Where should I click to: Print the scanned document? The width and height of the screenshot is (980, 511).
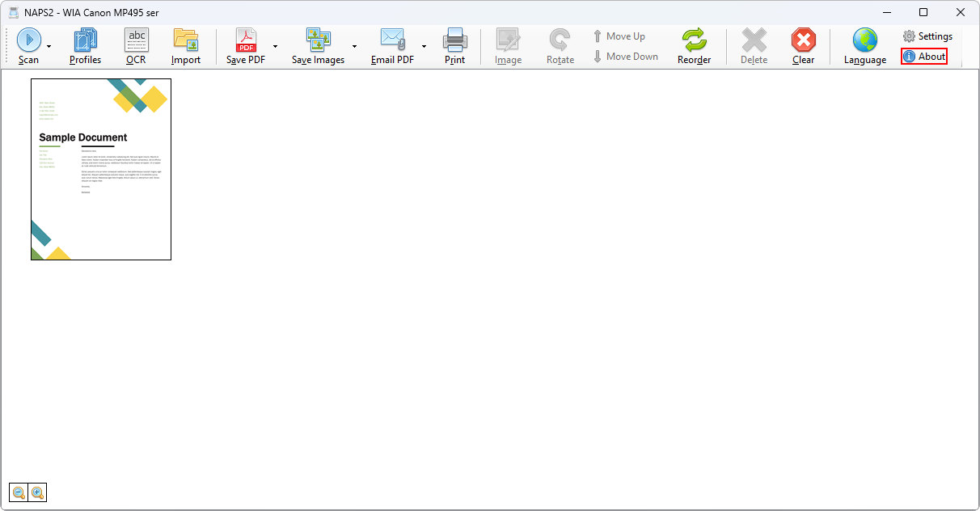pyautogui.click(x=454, y=45)
